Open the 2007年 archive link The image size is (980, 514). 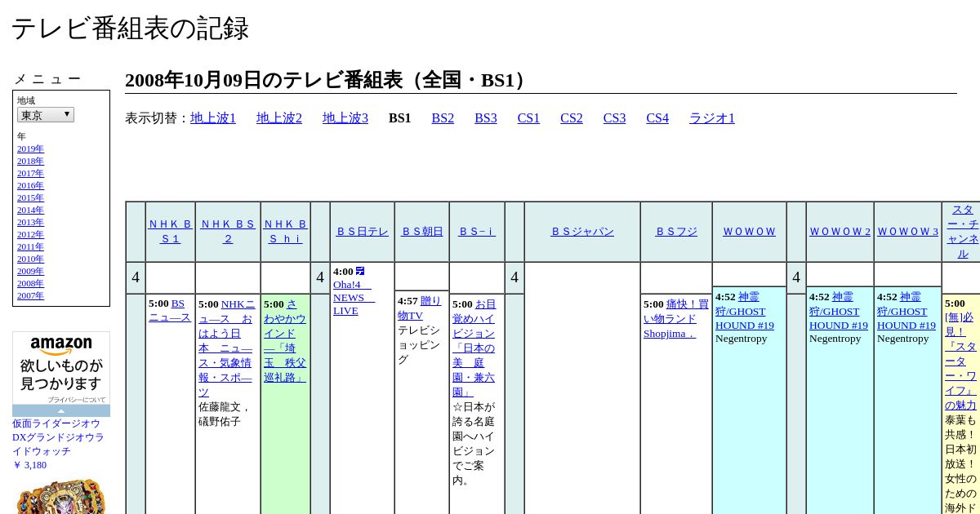[30, 295]
